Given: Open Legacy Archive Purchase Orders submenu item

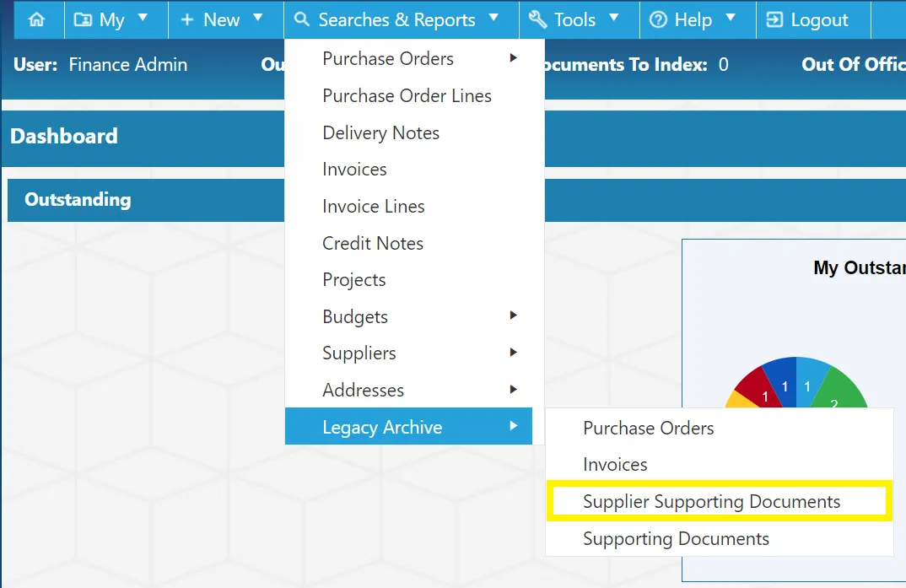Looking at the screenshot, I should [x=720, y=428].
